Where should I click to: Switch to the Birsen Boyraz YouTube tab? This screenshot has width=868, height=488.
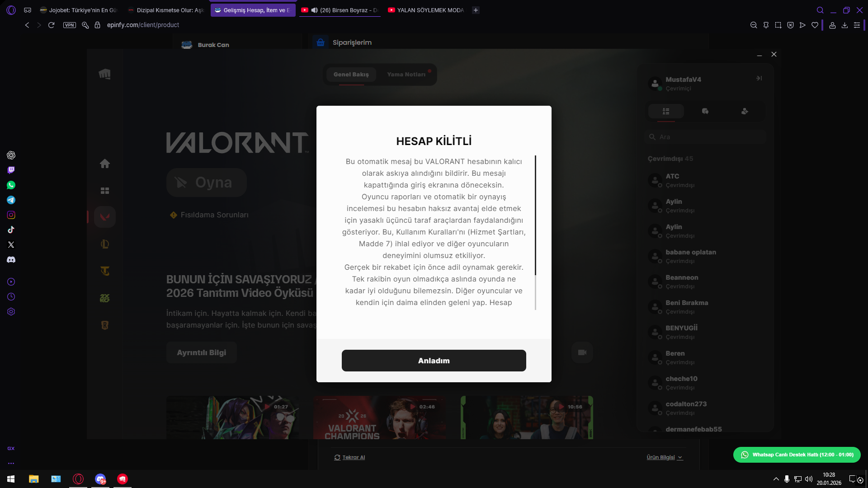tap(340, 10)
